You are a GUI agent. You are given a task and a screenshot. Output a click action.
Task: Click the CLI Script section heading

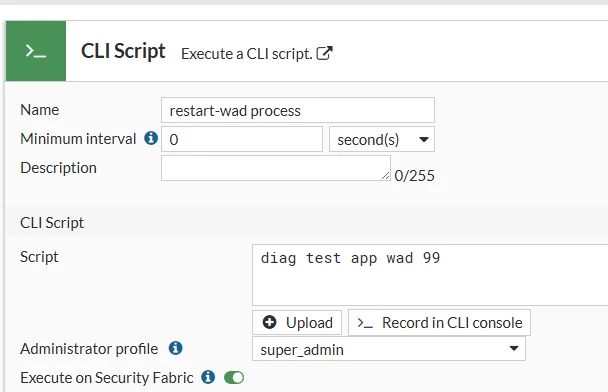pos(52,223)
